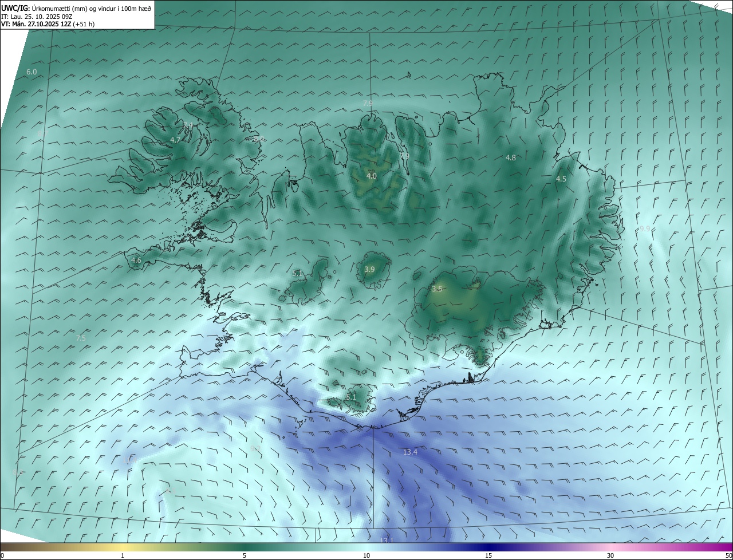Click the color bar tick label 5
The width and height of the screenshot is (733, 560).
pyautogui.click(x=245, y=555)
